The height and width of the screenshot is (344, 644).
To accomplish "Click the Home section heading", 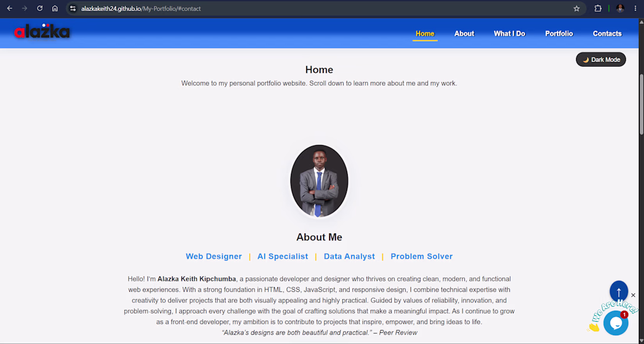I will click(319, 70).
